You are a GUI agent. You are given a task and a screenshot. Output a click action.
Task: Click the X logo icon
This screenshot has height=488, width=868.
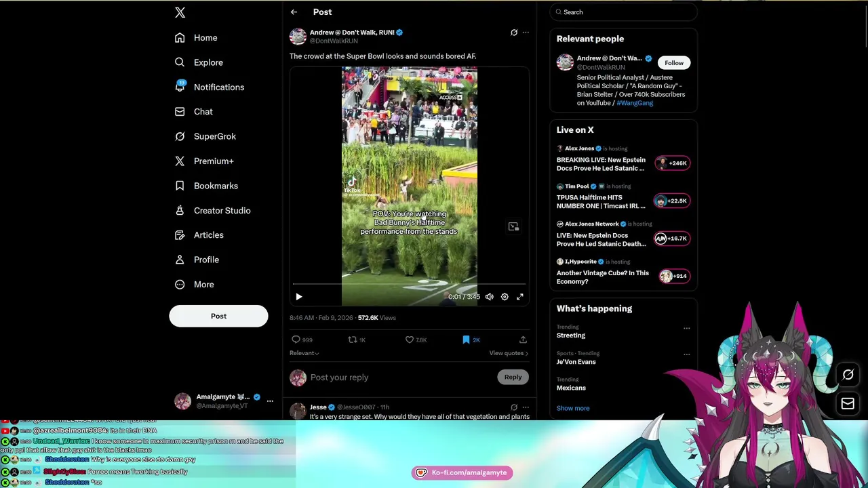point(180,12)
